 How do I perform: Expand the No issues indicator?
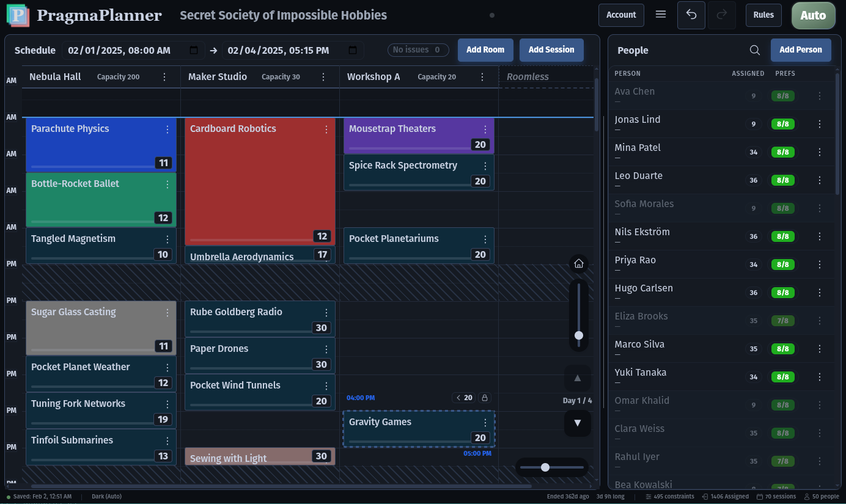pos(418,49)
